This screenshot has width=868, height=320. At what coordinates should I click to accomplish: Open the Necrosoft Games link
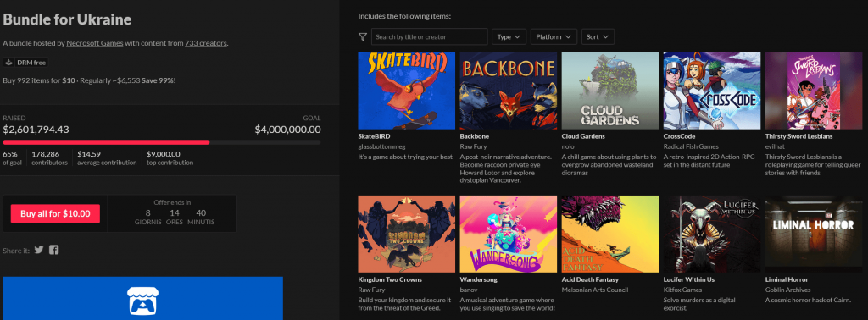pyautogui.click(x=95, y=43)
